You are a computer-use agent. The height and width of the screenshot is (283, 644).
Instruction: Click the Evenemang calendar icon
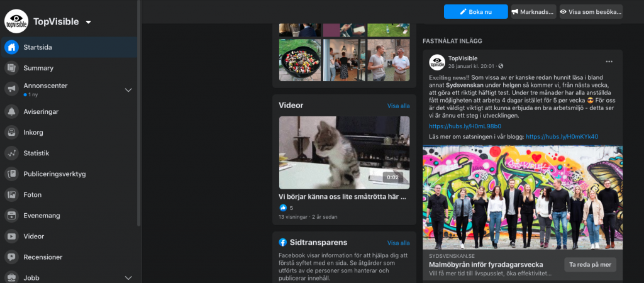[11, 215]
